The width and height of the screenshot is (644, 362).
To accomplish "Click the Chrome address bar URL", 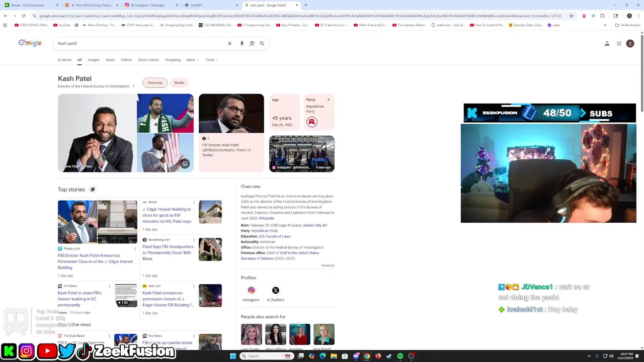I will (x=299, y=16).
